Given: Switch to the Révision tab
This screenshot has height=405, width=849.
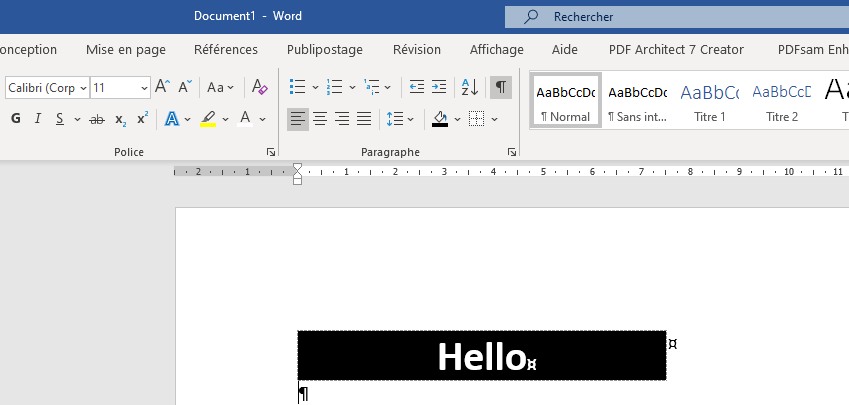Looking at the screenshot, I should [x=416, y=50].
